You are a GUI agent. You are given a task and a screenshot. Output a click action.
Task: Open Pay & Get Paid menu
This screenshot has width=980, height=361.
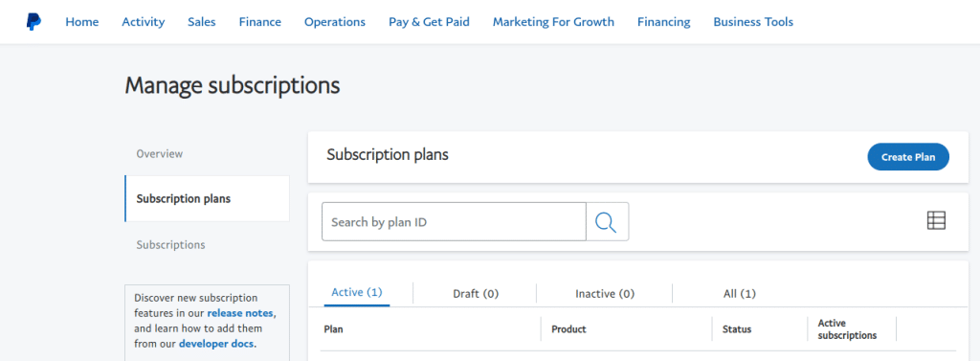pyautogui.click(x=429, y=22)
